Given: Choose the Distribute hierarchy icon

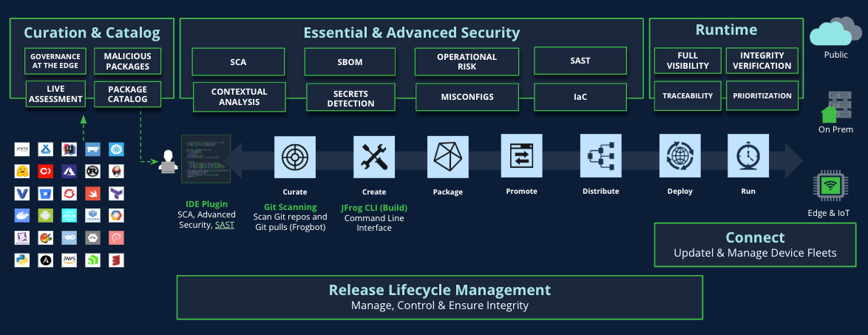Looking at the screenshot, I should 600,157.
